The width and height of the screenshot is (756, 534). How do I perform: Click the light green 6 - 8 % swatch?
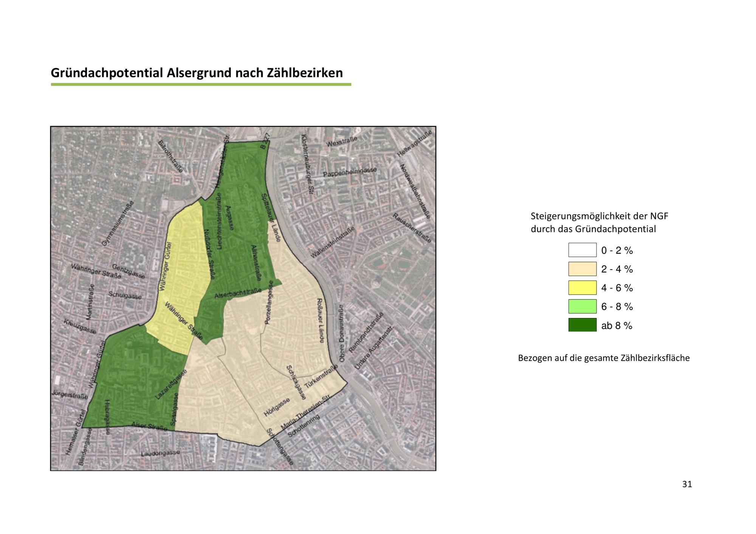coord(582,306)
